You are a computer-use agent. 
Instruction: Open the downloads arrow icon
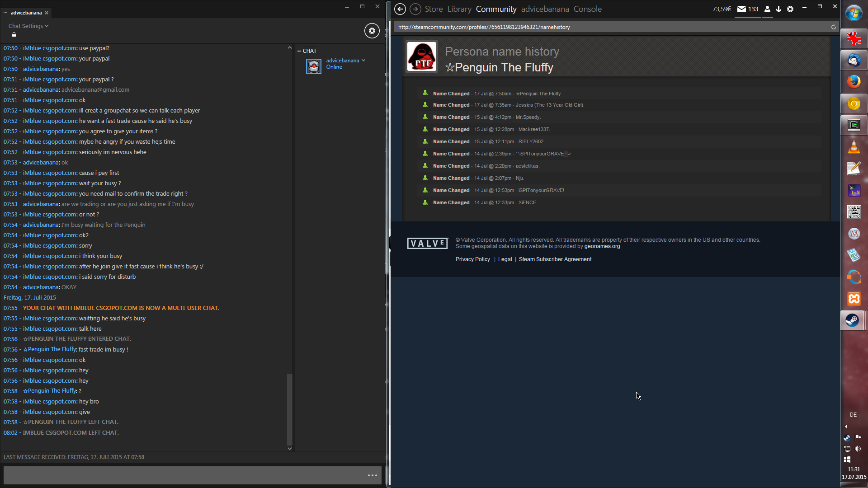(x=778, y=9)
